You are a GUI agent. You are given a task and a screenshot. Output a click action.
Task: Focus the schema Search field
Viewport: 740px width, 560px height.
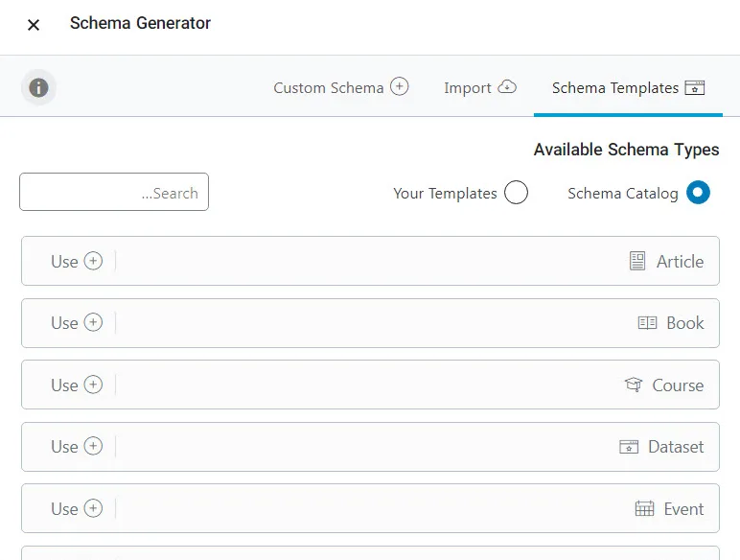tap(114, 192)
